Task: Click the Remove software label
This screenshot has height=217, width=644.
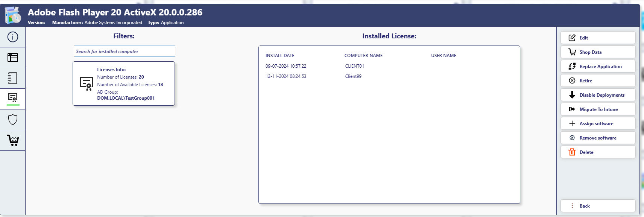Action: 598,138
